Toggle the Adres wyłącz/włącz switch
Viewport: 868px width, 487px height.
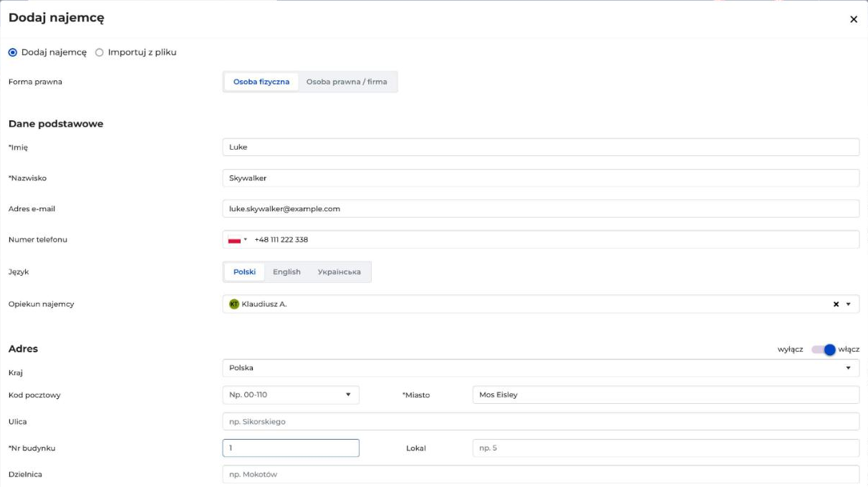click(x=824, y=349)
